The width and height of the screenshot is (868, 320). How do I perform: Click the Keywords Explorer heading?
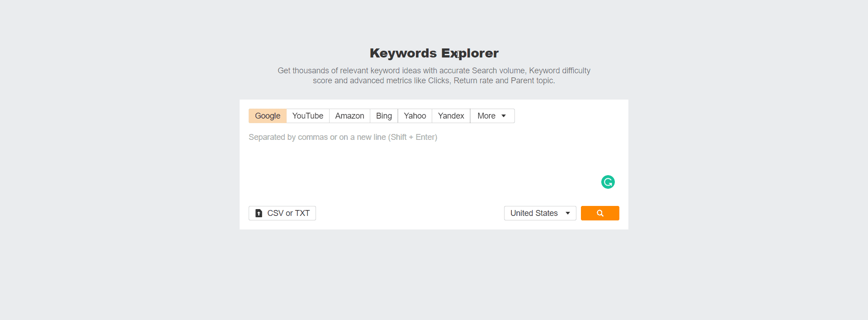(x=434, y=53)
